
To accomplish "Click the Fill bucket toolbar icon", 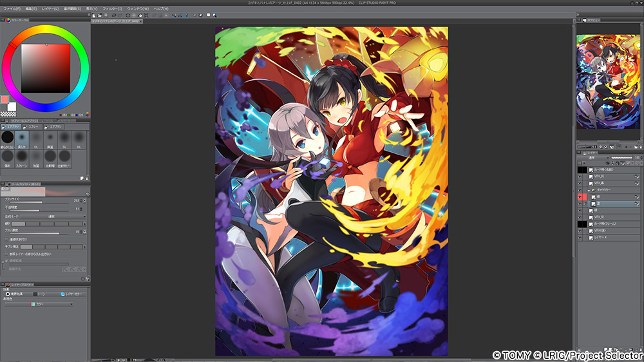I will (140, 15).
